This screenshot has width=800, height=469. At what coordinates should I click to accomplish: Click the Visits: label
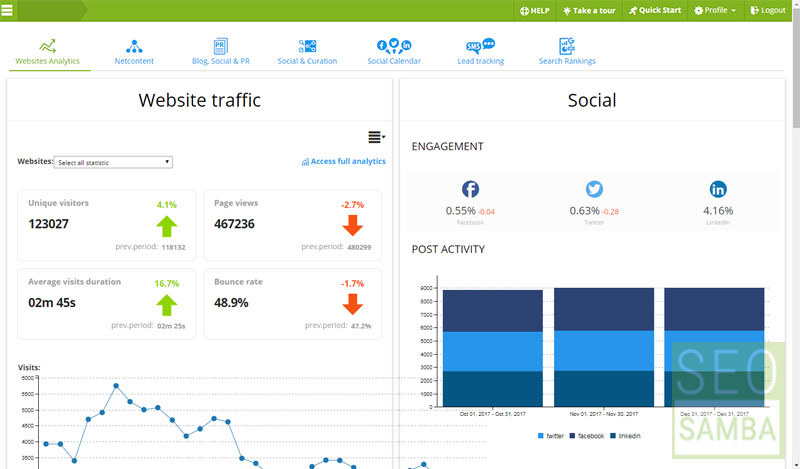point(29,367)
